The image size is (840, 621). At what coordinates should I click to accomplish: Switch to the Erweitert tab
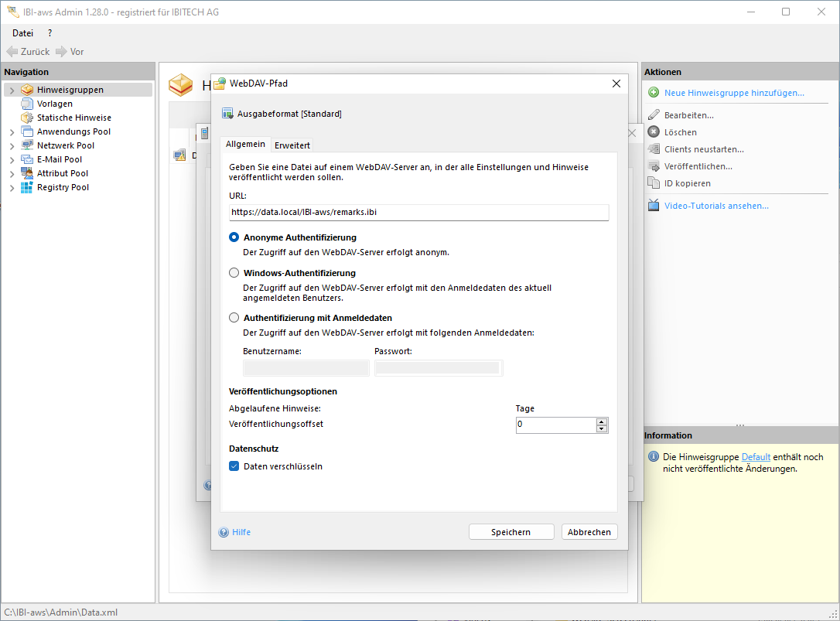[x=292, y=145]
